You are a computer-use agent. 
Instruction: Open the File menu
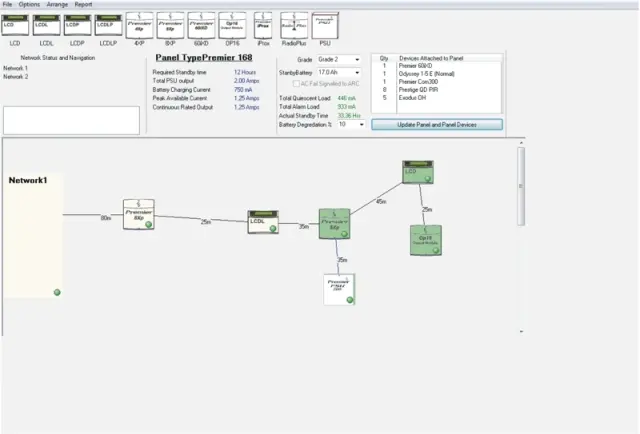(x=7, y=4)
